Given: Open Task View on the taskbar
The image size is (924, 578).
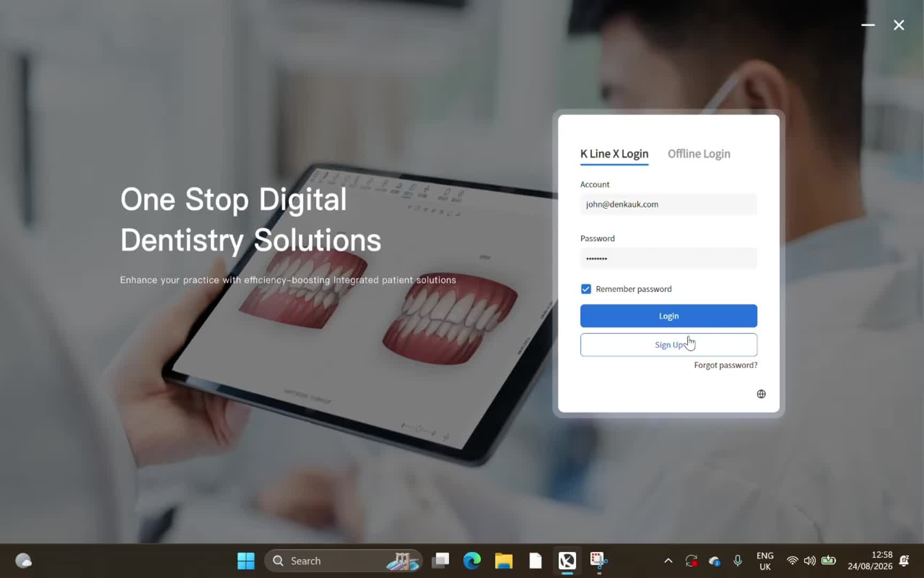Looking at the screenshot, I should point(441,561).
